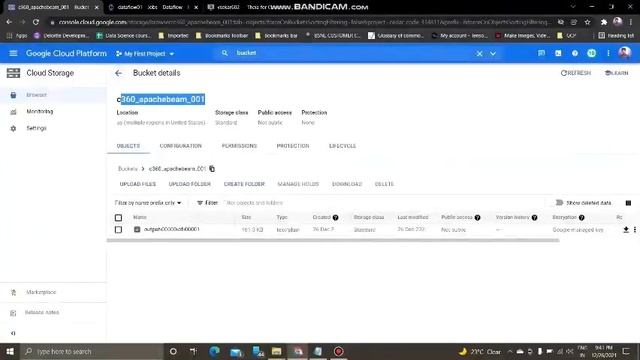This screenshot has width=640, height=360.
Task: Click the selected bucket name c360_apachebeam_001 heading
Action: tap(161, 99)
